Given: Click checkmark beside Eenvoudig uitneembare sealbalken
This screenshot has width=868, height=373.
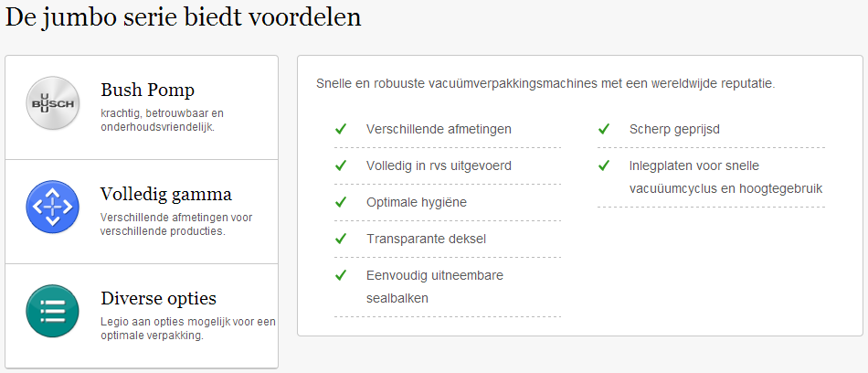Looking at the screenshot, I should [341, 275].
